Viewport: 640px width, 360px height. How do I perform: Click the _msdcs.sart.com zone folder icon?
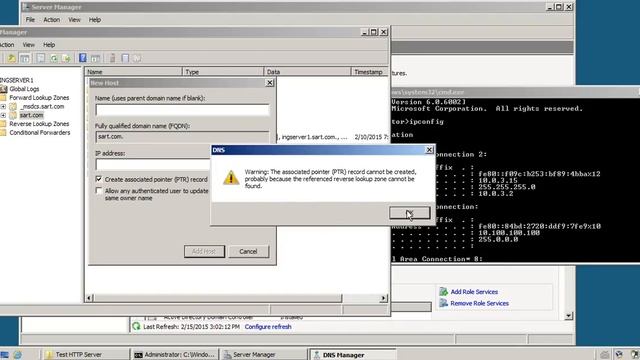tap(13, 107)
